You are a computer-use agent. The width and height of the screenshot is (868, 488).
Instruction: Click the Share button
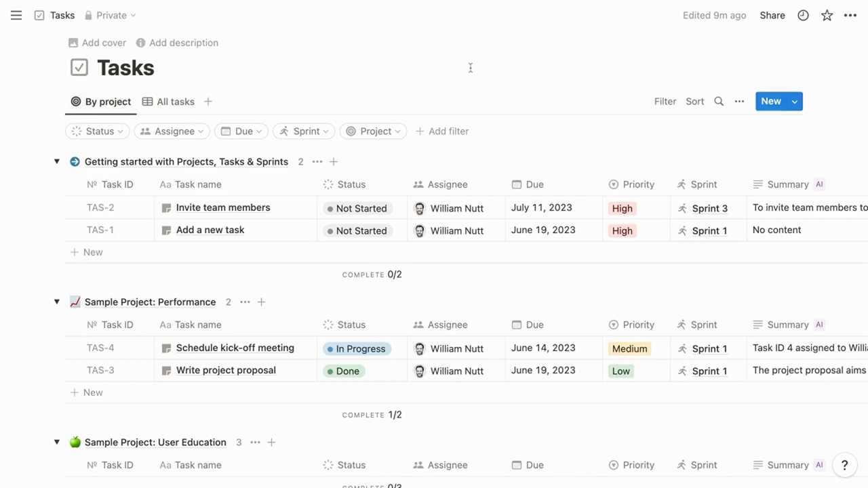(772, 15)
